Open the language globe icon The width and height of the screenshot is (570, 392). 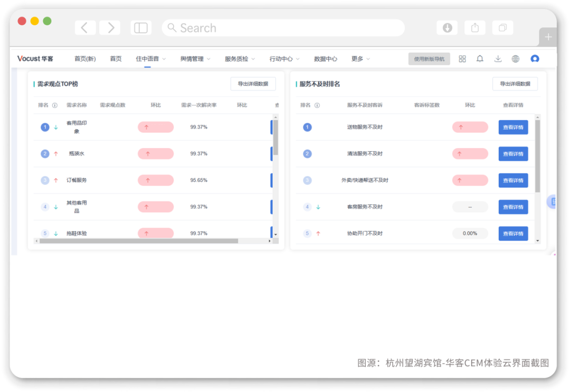coord(516,59)
